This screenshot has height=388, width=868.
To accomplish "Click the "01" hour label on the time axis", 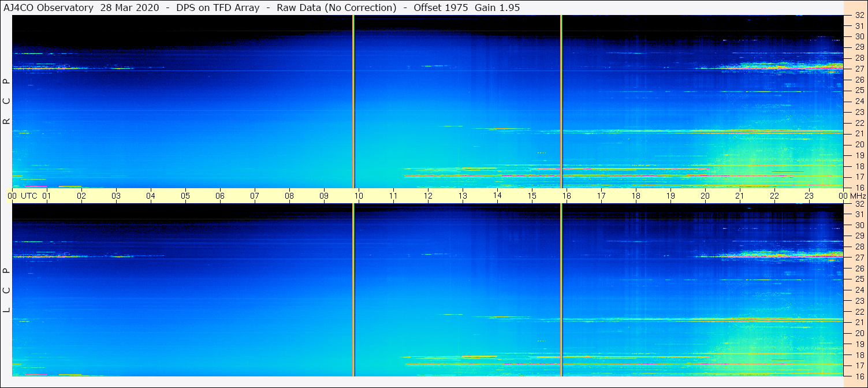I will (x=47, y=196).
